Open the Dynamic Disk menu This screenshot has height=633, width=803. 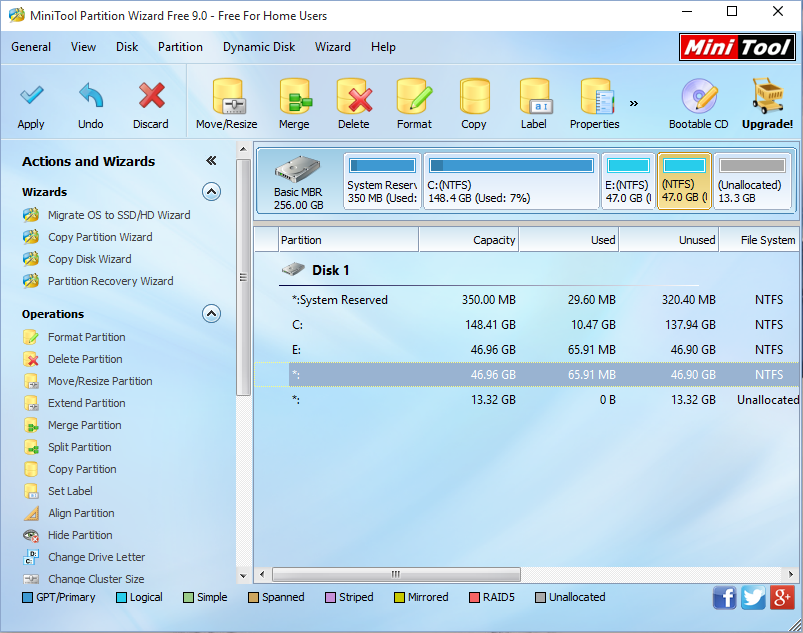(x=259, y=47)
